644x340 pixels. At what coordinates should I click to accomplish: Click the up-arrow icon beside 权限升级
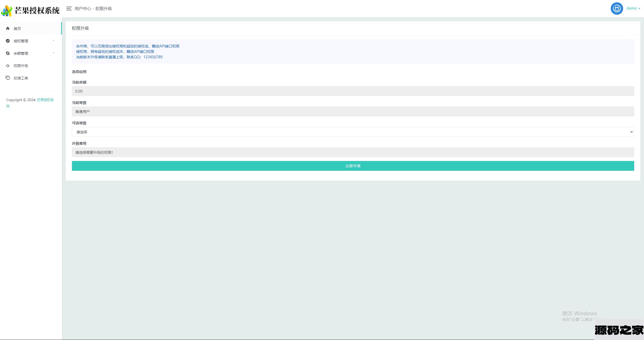(8, 66)
